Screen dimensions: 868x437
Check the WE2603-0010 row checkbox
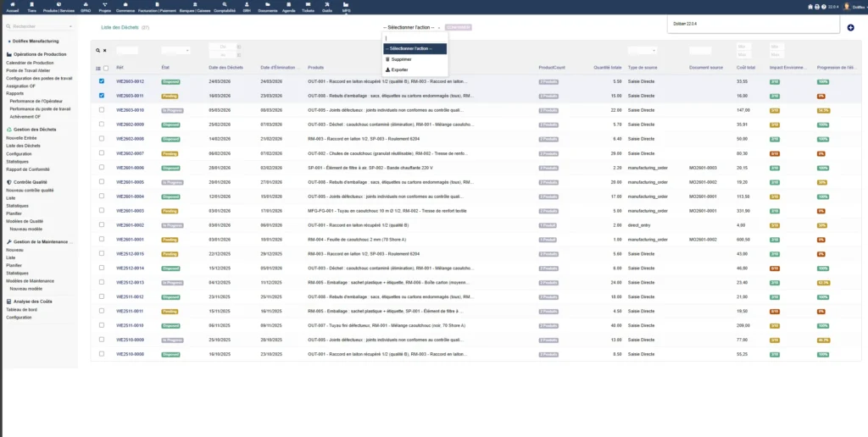click(x=102, y=110)
